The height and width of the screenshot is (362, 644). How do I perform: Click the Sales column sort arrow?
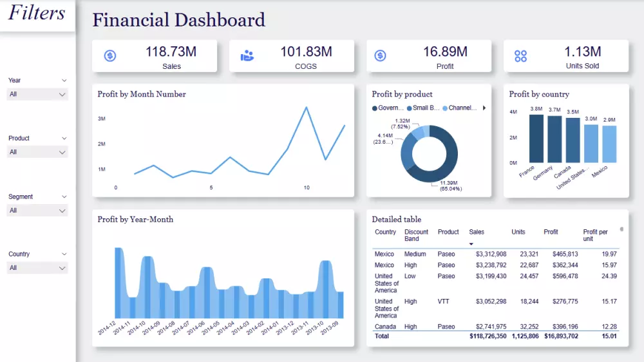[x=471, y=244]
